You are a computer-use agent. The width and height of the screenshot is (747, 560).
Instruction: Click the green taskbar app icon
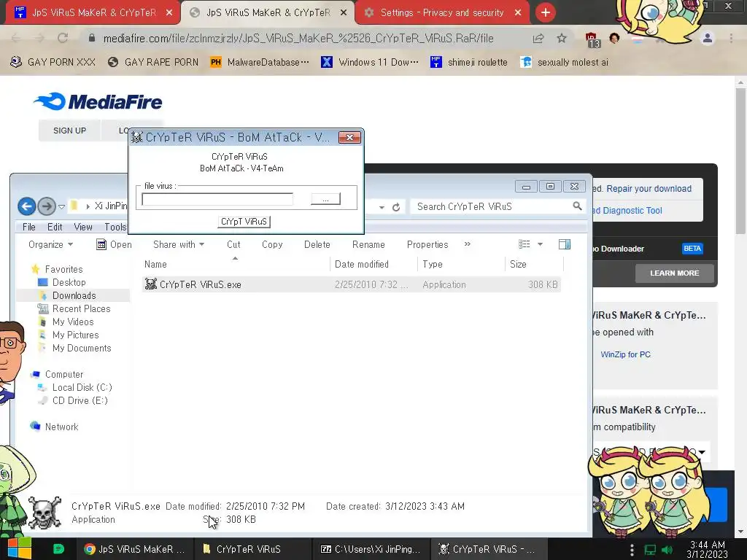tap(58, 549)
